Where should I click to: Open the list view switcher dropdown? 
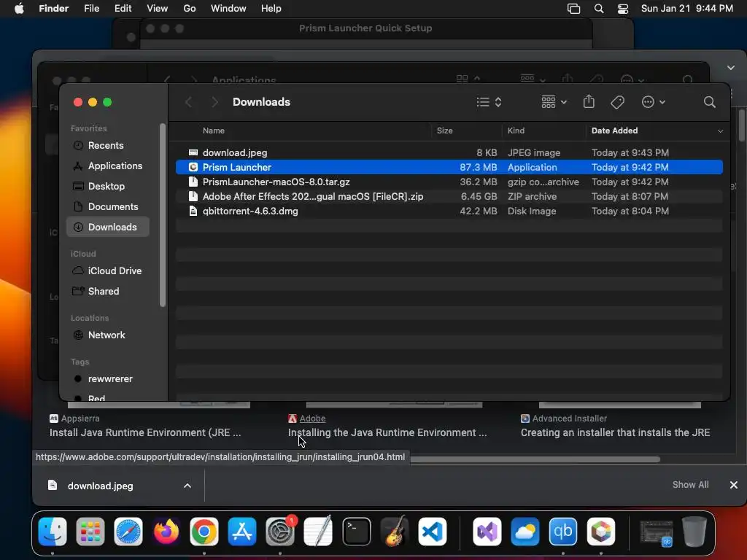pyautogui.click(x=489, y=102)
